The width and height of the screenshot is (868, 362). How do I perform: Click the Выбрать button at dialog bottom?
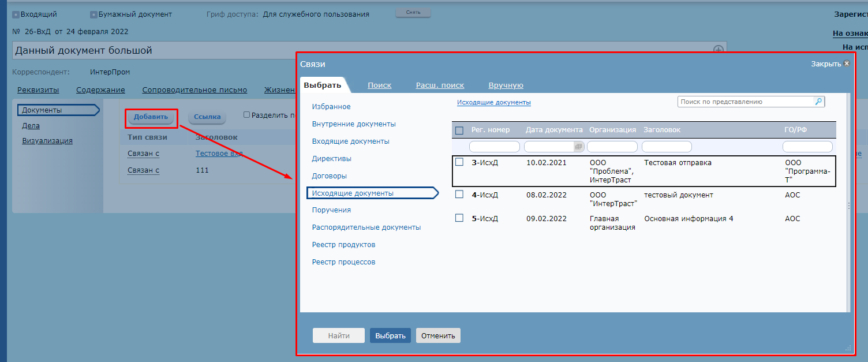pos(390,335)
